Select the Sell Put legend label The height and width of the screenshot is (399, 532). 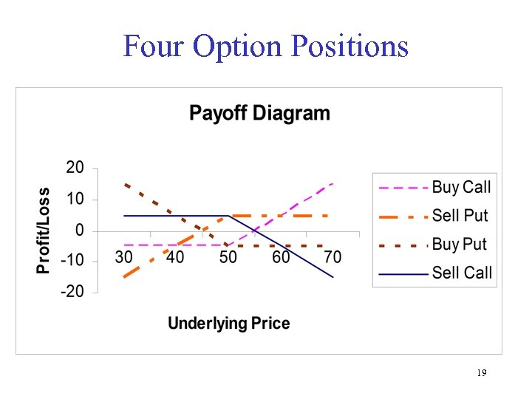point(460,216)
